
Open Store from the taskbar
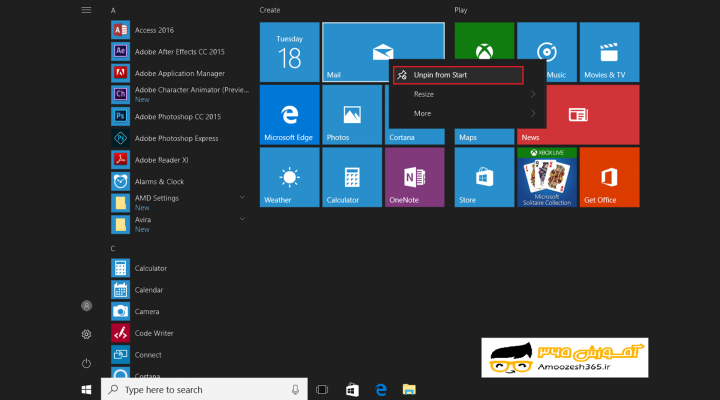352,389
